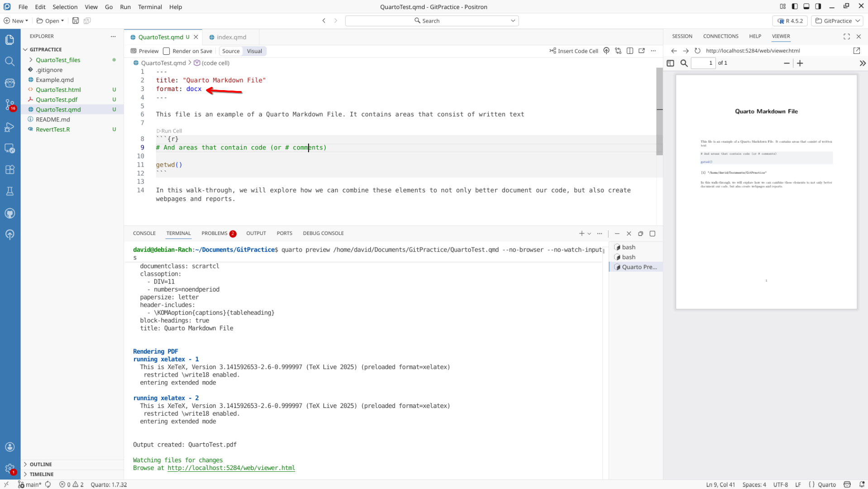The image size is (868, 489).
Task: Click the editor vertical scrollbar
Action: [x=659, y=111]
